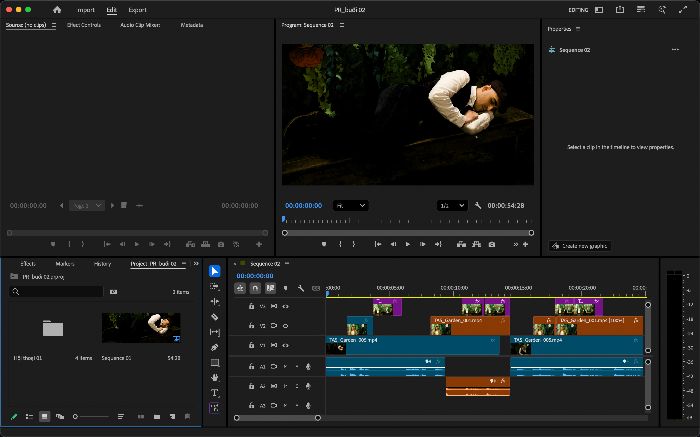Select the Slip tool
Image resolution: width=700 pixels, height=437 pixels.
coord(215,332)
